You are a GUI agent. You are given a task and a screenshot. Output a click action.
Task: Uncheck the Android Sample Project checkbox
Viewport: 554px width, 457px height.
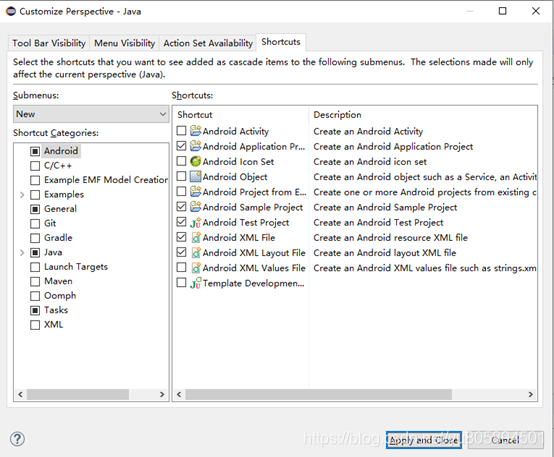pyautogui.click(x=181, y=207)
